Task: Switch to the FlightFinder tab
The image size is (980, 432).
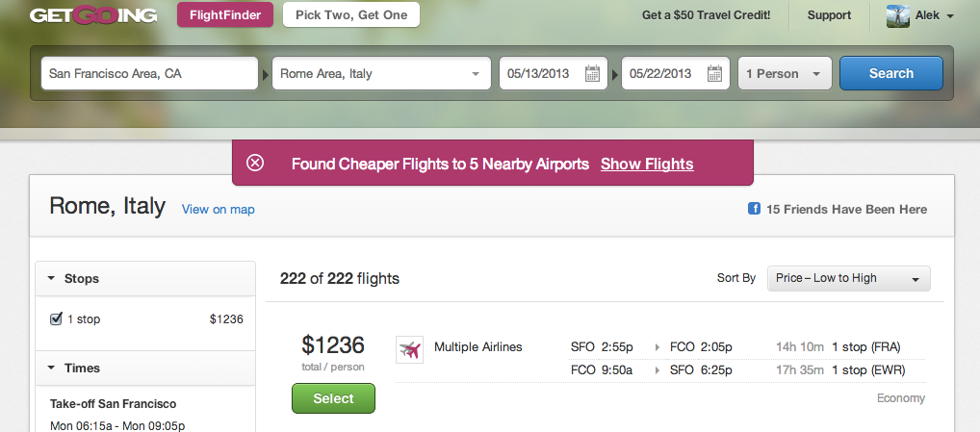Action: [x=225, y=14]
